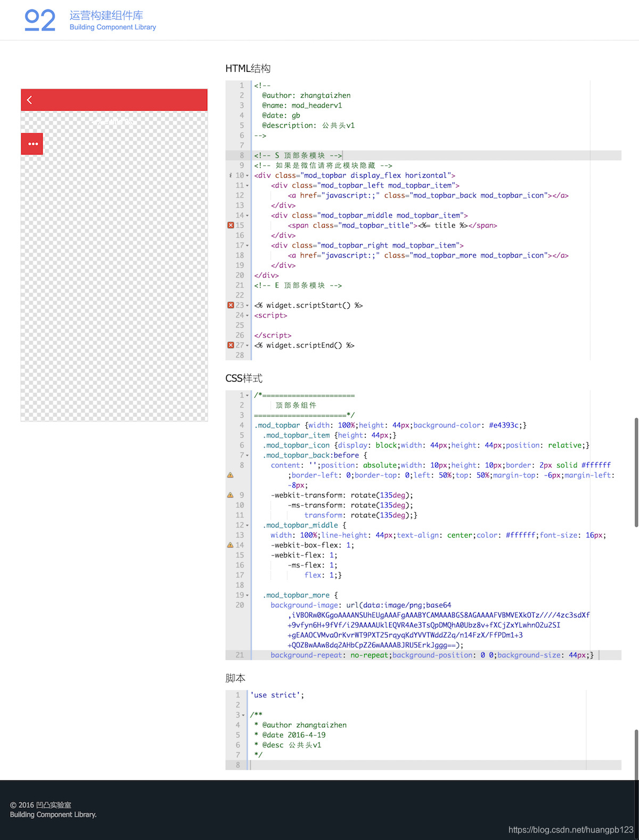Click line number 28 in the HTML gutter
Viewport: 639px width, 840px height.
pyautogui.click(x=240, y=355)
